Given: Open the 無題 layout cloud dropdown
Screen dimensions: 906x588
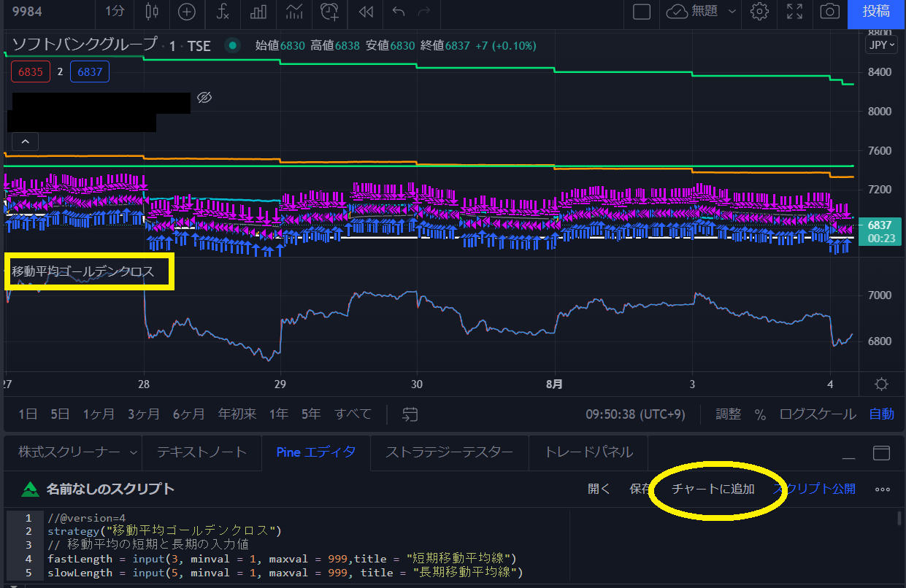Looking at the screenshot, I should 701,12.
